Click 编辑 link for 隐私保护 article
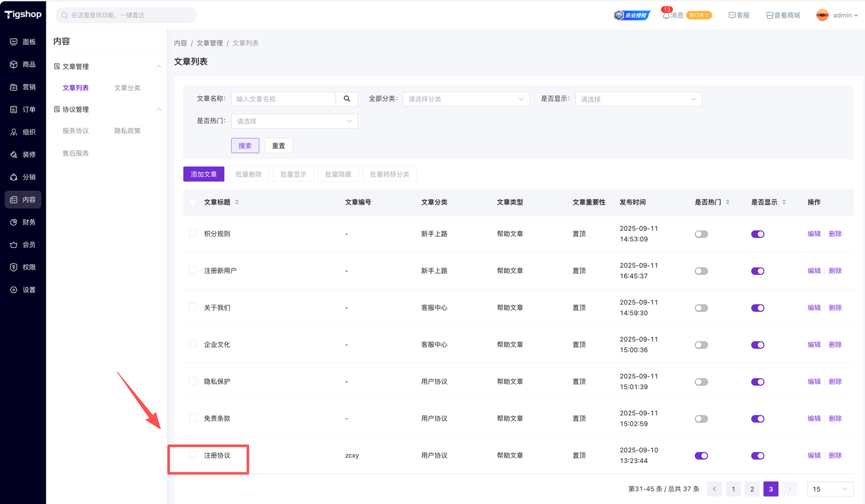 point(814,381)
